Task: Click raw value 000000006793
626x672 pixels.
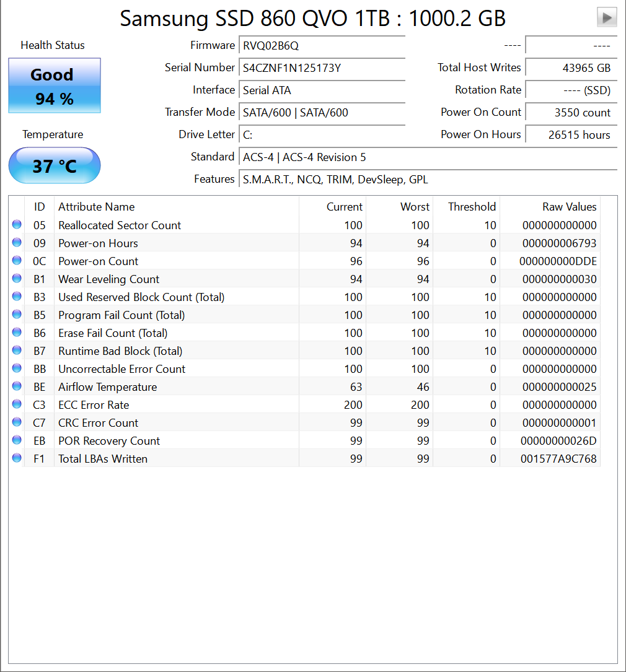Action: (x=559, y=243)
